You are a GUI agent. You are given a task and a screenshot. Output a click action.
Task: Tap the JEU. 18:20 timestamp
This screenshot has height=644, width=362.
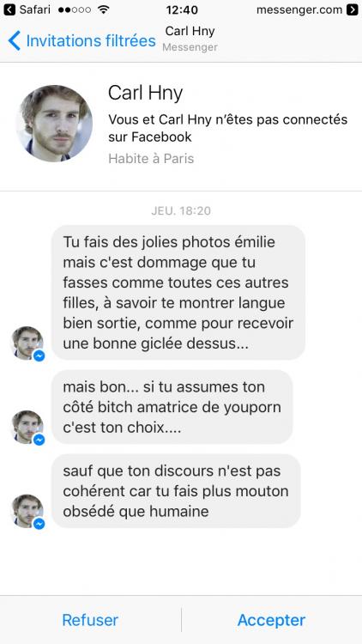tap(181, 211)
